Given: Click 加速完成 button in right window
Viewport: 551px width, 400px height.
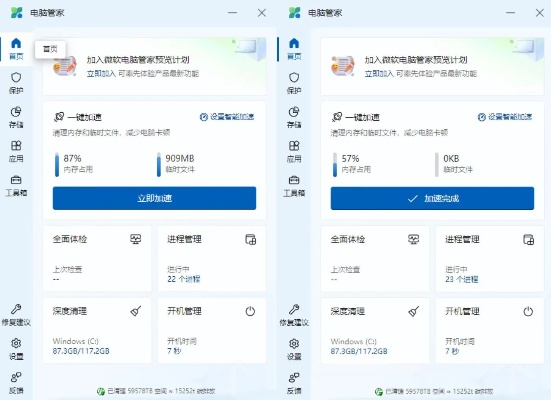Looking at the screenshot, I should coord(432,198).
